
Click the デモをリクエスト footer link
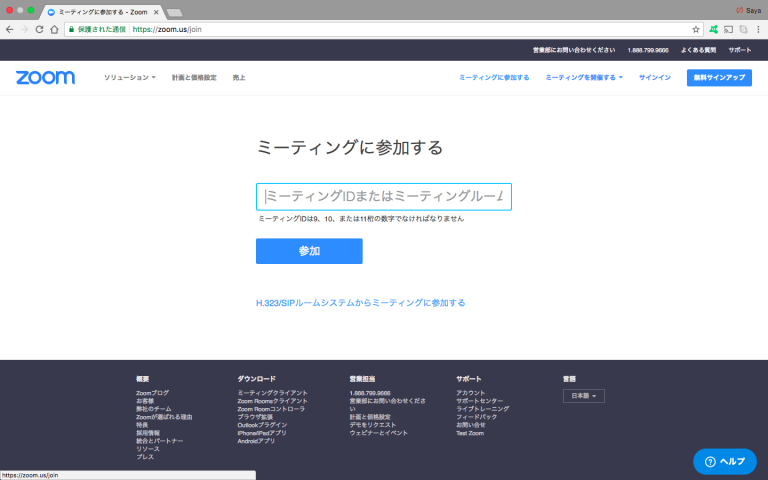[x=372, y=425]
